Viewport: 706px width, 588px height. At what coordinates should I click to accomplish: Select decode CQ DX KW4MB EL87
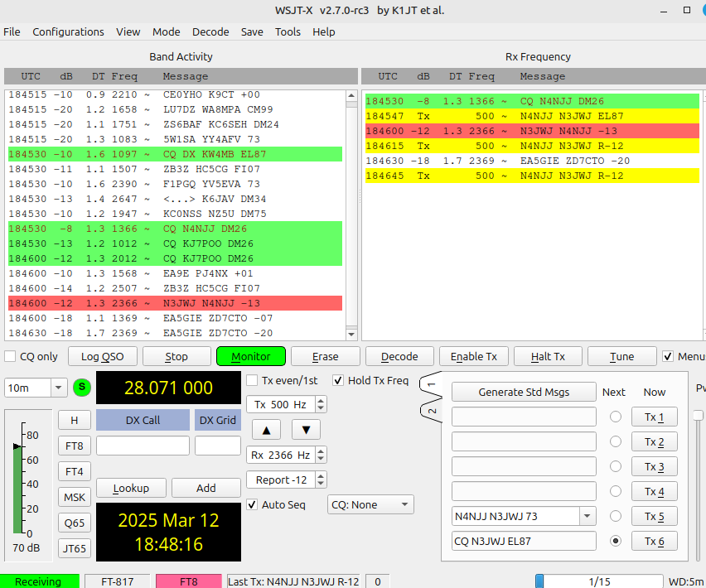click(x=175, y=154)
